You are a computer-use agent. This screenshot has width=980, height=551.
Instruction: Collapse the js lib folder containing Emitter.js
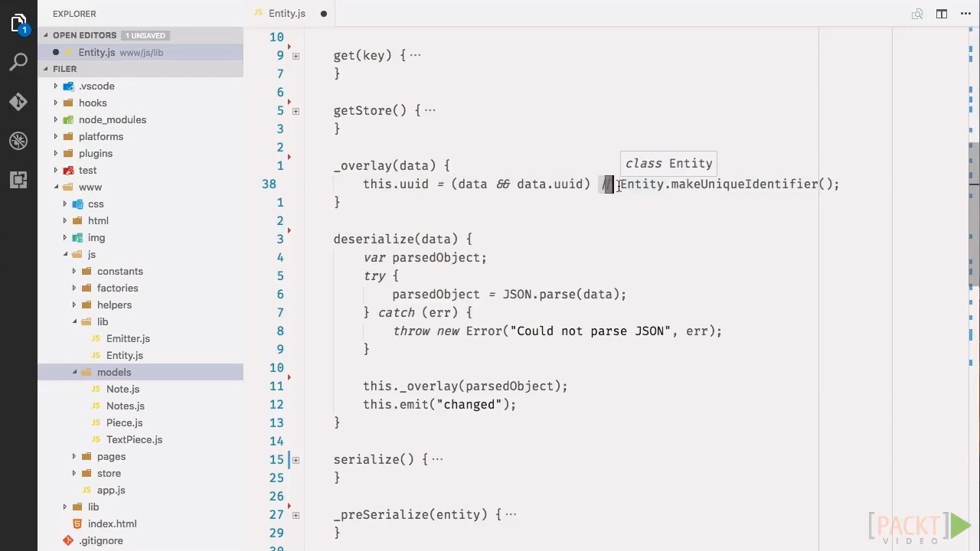[103, 321]
